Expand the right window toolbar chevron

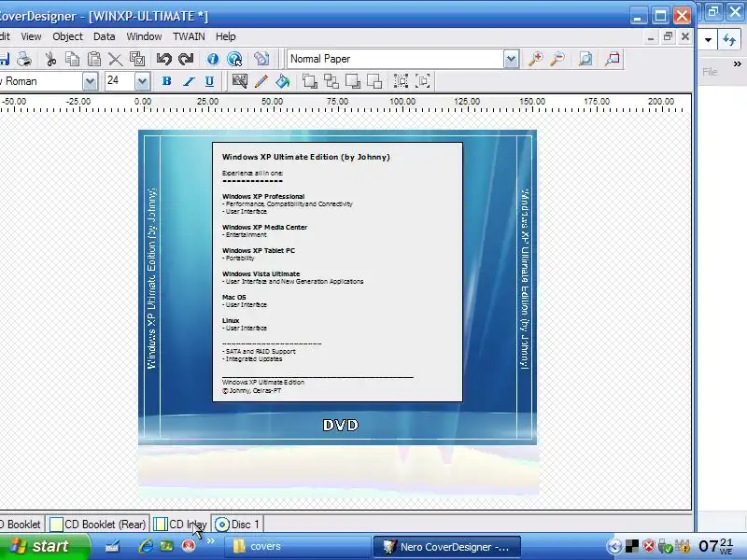point(737,63)
